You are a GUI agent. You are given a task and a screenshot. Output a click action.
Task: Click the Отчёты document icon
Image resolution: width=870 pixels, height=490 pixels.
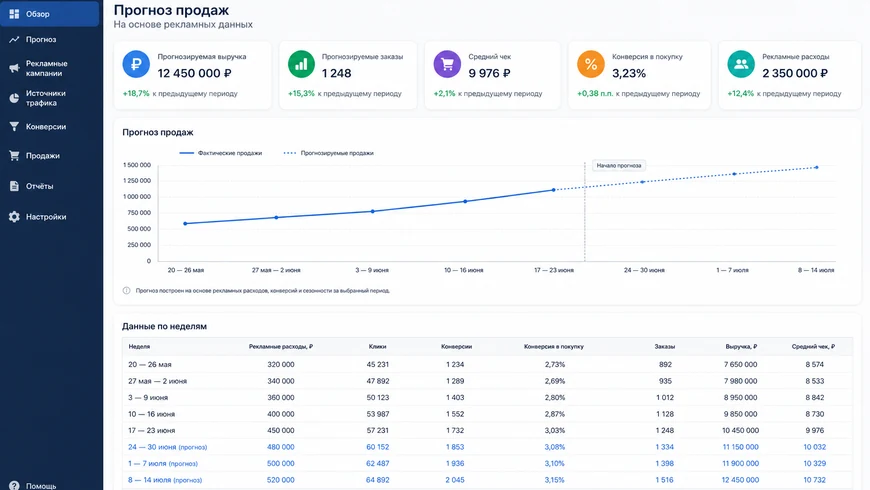coord(14,186)
